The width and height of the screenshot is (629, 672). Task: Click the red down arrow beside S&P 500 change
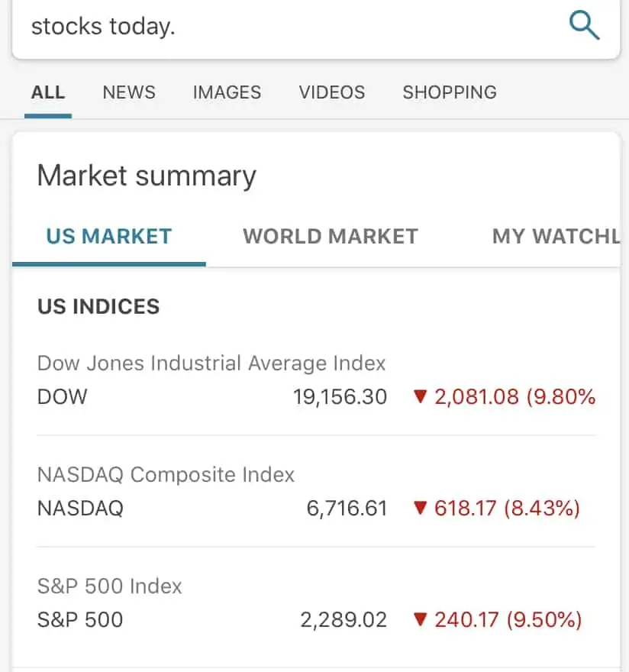(x=421, y=619)
